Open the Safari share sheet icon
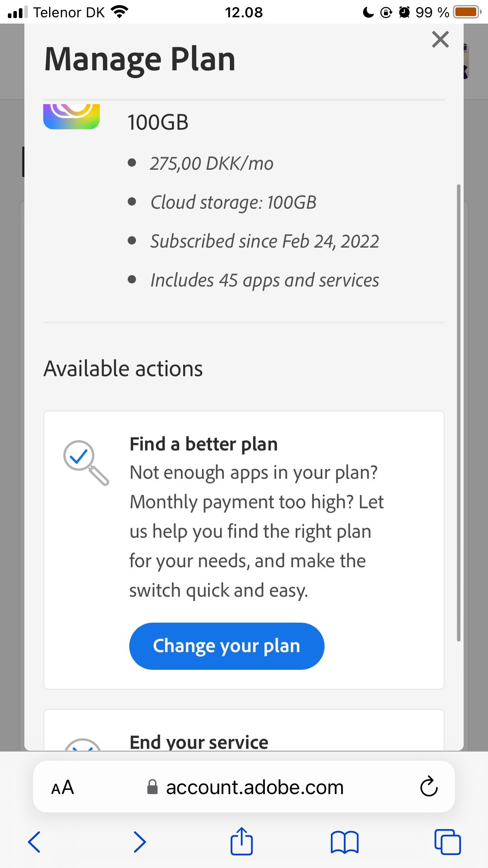The height and width of the screenshot is (868, 488). (241, 841)
